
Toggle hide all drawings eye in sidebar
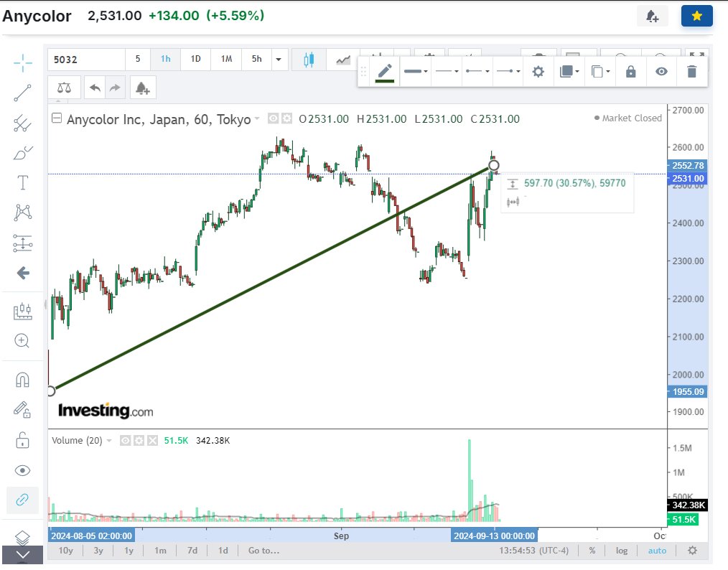point(22,470)
